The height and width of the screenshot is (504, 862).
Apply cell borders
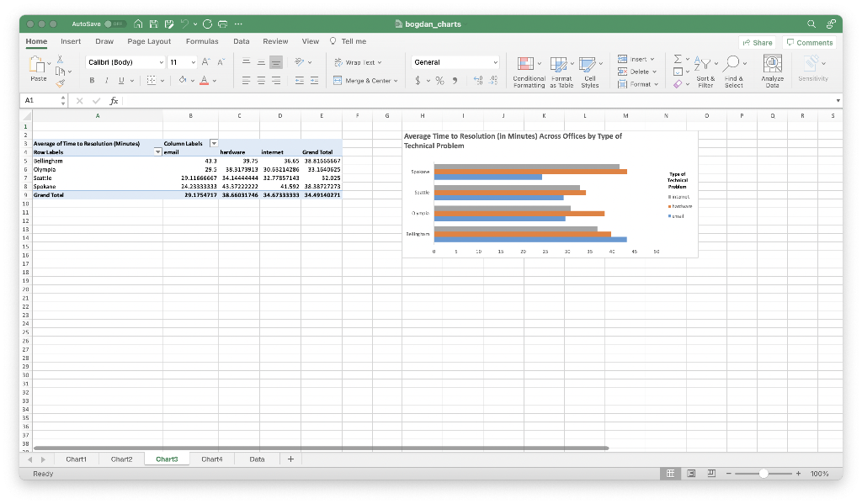[152, 80]
